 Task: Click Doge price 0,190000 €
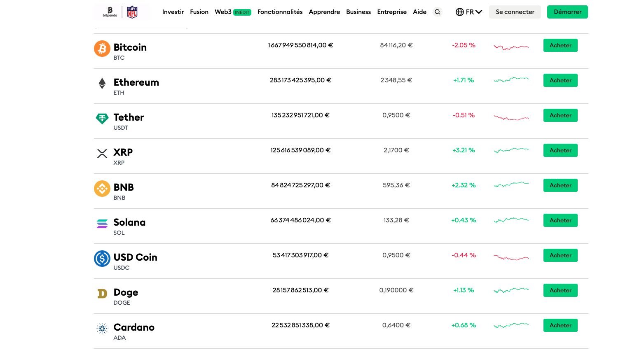(396, 290)
